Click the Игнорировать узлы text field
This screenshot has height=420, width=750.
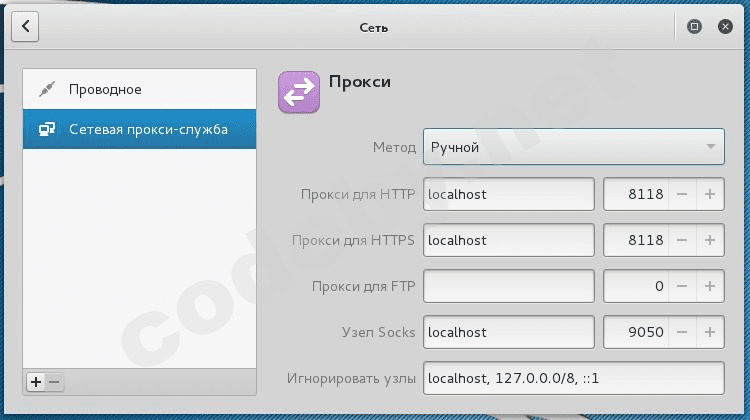coord(573,379)
